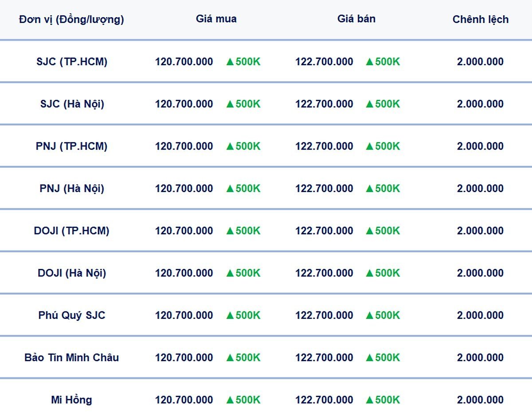The image size is (532, 417).
Task: Select the 'DOJI (TP.HCM)' row label
Action: (72, 231)
